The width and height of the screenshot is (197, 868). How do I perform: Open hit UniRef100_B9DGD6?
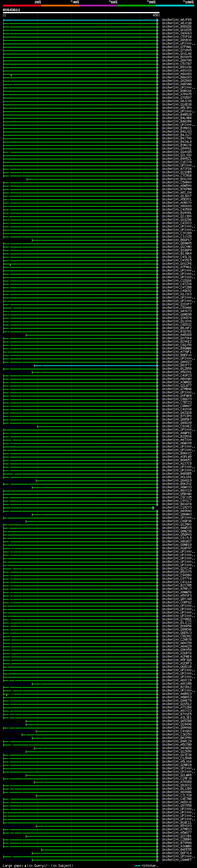point(177,26)
